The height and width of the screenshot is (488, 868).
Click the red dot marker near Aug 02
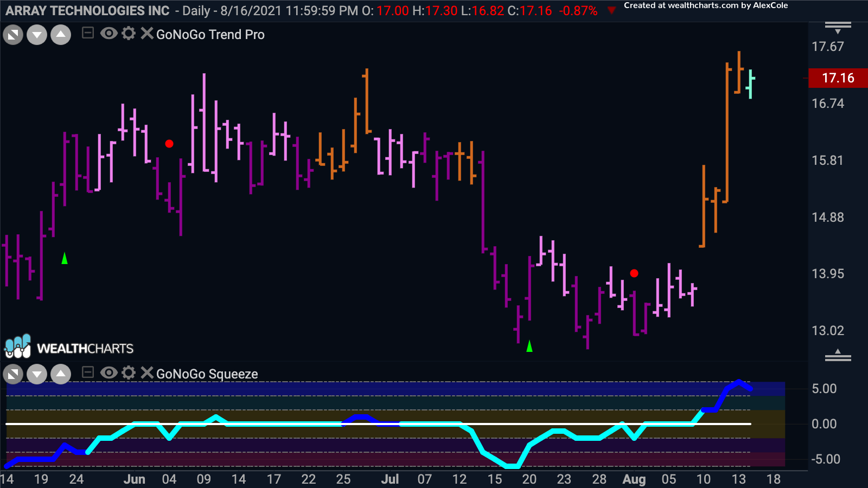tap(634, 273)
